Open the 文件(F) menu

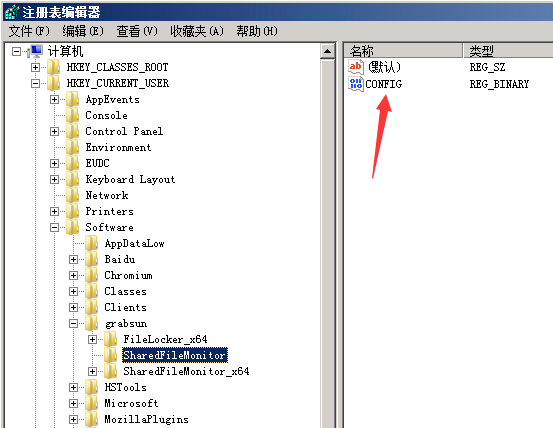29,31
